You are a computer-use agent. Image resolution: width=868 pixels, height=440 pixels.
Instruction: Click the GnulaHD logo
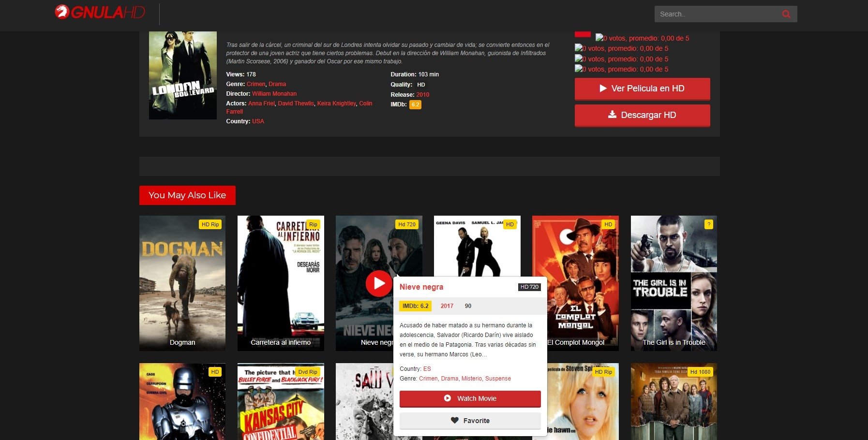(x=100, y=12)
